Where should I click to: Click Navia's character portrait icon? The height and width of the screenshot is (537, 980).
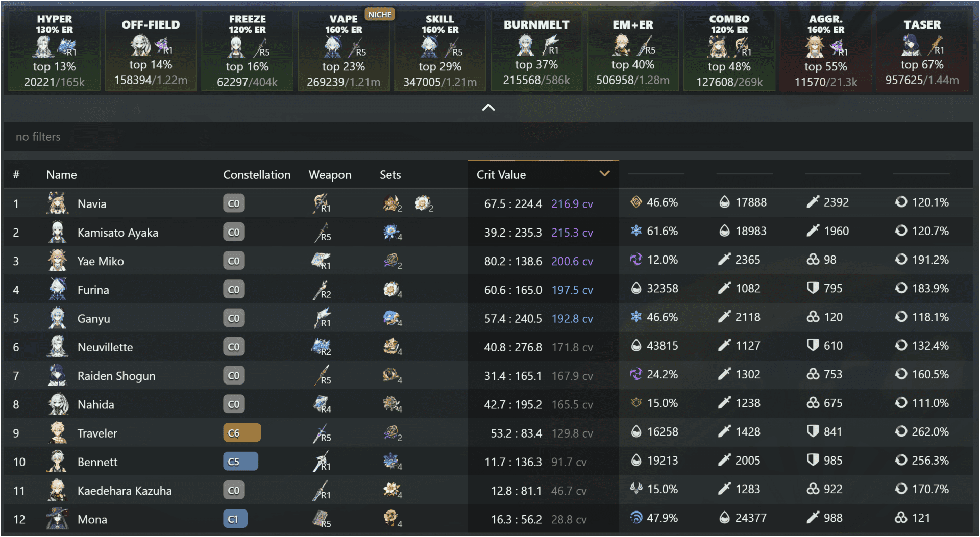58,203
